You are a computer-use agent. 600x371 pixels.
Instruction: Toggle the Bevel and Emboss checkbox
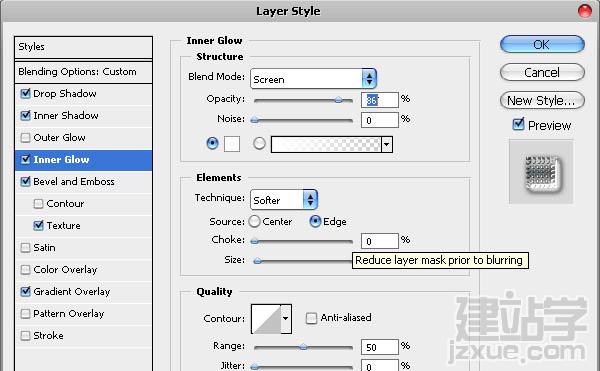(25, 182)
